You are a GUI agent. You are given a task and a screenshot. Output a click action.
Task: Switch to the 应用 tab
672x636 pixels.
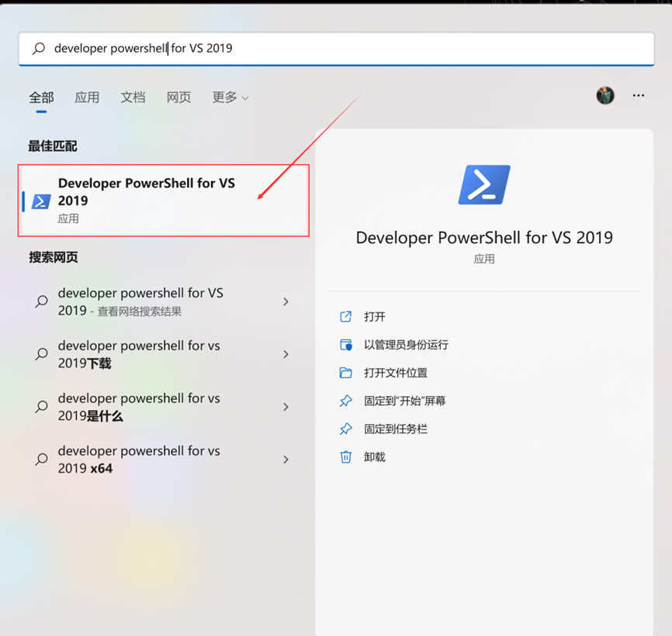(87, 98)
